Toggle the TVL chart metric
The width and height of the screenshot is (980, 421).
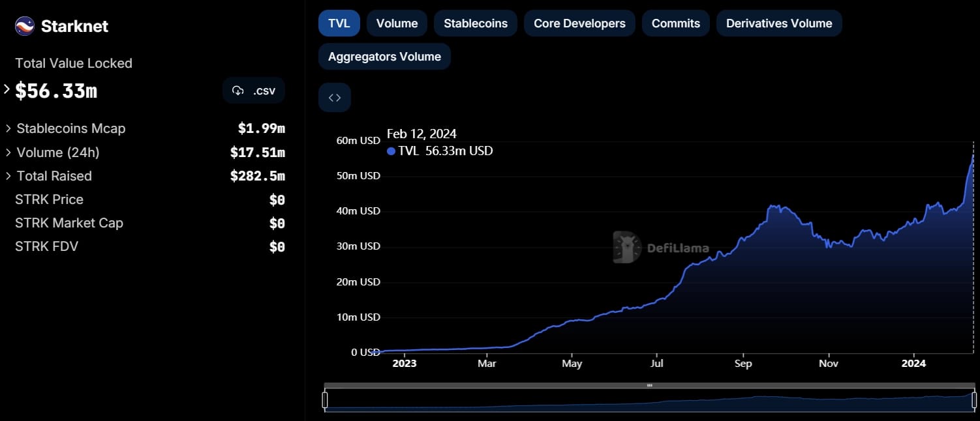[x=339, y=23]
